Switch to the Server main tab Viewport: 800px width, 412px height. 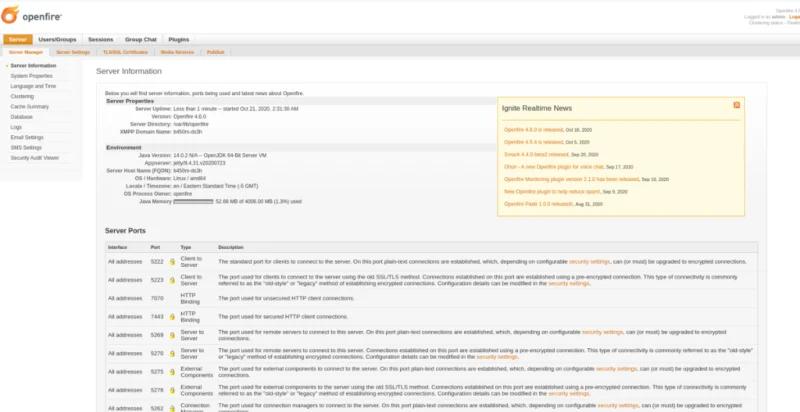(18, 39)
